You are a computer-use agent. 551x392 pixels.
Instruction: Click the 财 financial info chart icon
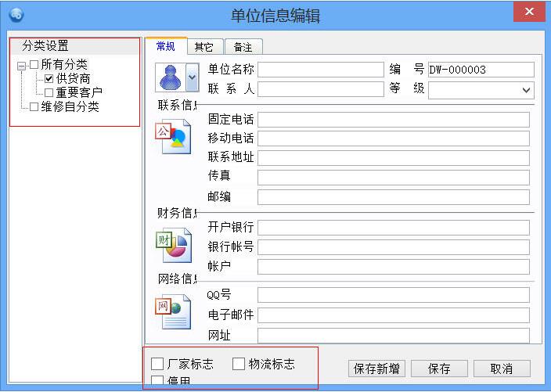(x=174, y=246)
